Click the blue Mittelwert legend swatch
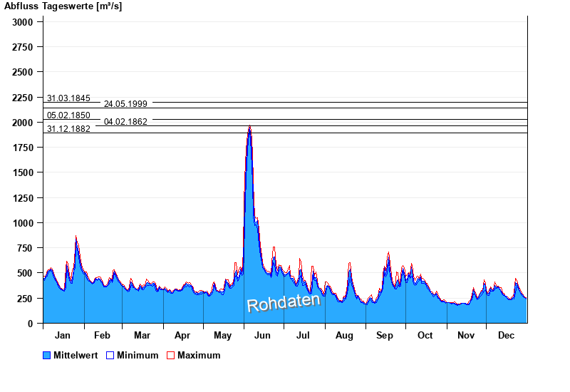 tap(47, 356)
